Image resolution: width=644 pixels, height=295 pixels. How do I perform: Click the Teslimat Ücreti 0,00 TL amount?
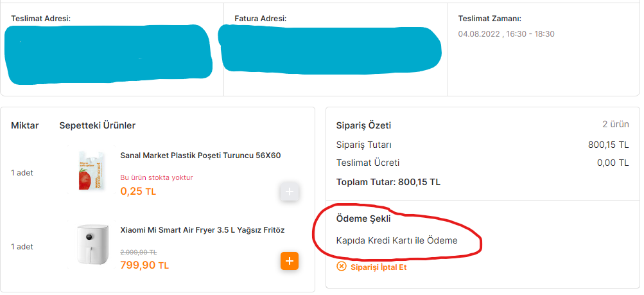click(613, 163)
